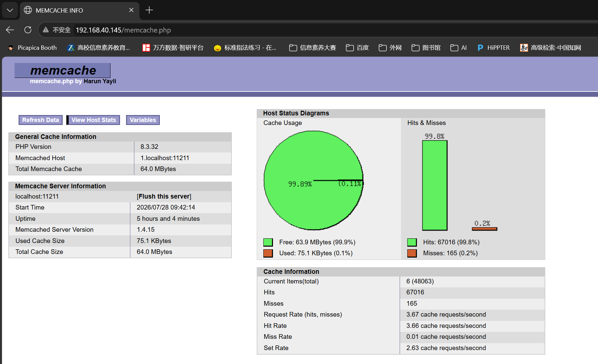Click the green Hits legend swatch
Screen dimensions: 598x364
point(412,242)
